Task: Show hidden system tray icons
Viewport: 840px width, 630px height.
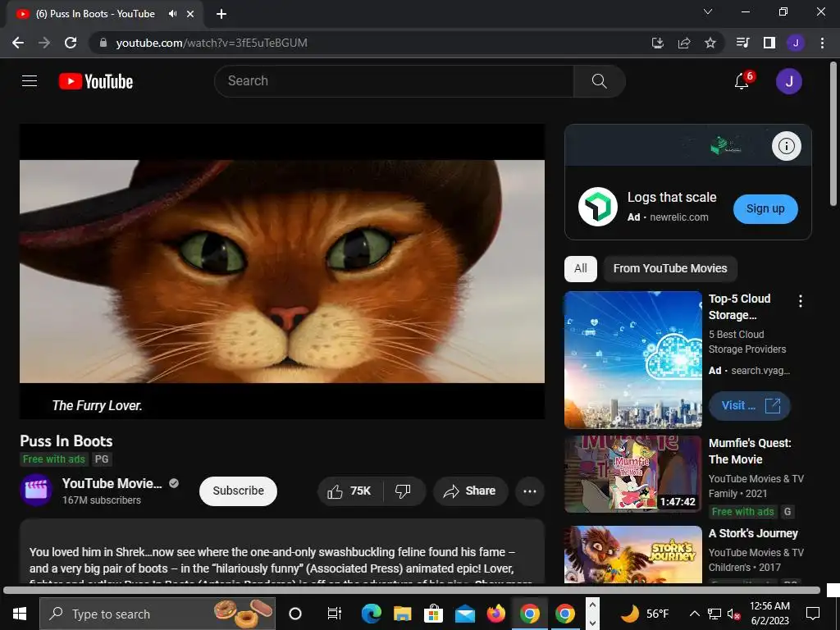Action: 694,614
